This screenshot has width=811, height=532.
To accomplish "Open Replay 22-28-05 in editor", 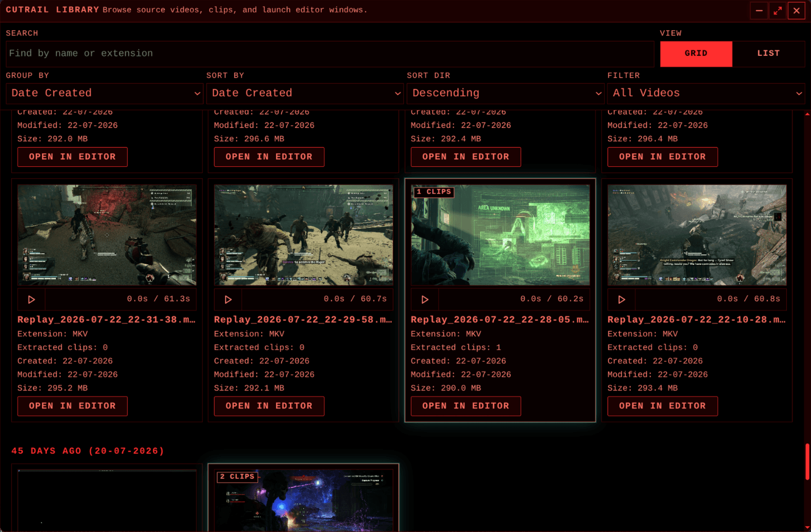I will click(466, 406).
